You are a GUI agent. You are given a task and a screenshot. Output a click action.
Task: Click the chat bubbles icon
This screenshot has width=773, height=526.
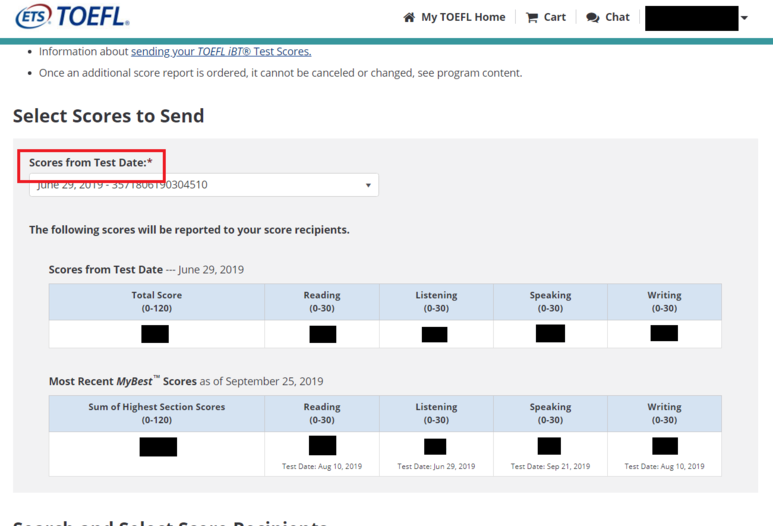(593, 18)
